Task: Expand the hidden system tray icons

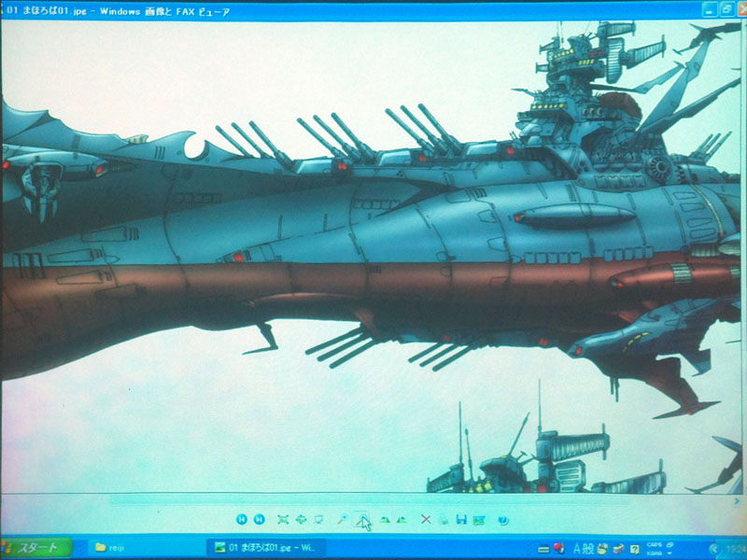Action: [714, 549]
